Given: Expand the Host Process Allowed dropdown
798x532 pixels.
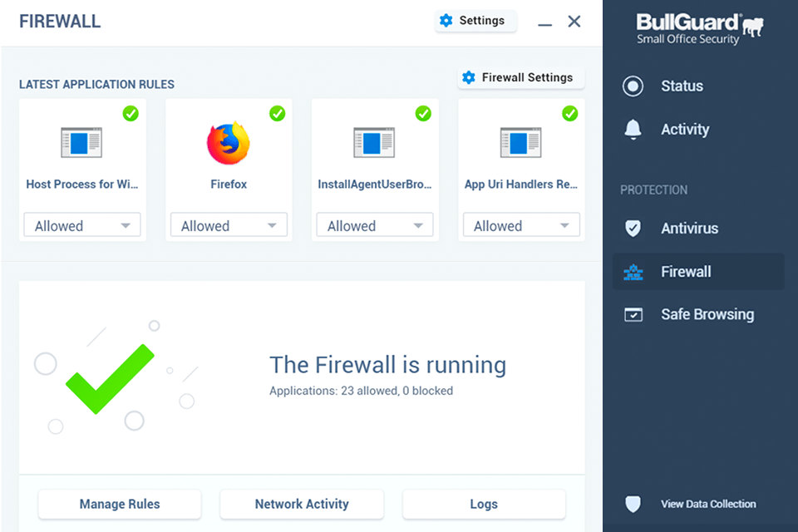Looking at the screenshot, I should click(82, 225).
